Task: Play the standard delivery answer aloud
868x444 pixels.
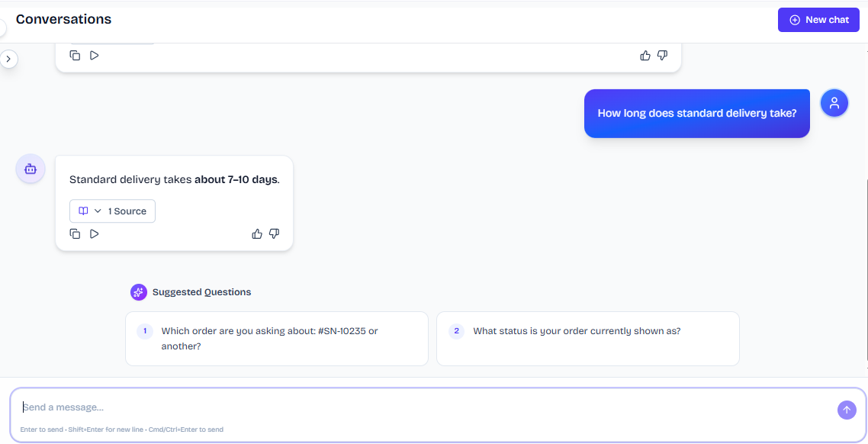Action: tap(94, 233)
